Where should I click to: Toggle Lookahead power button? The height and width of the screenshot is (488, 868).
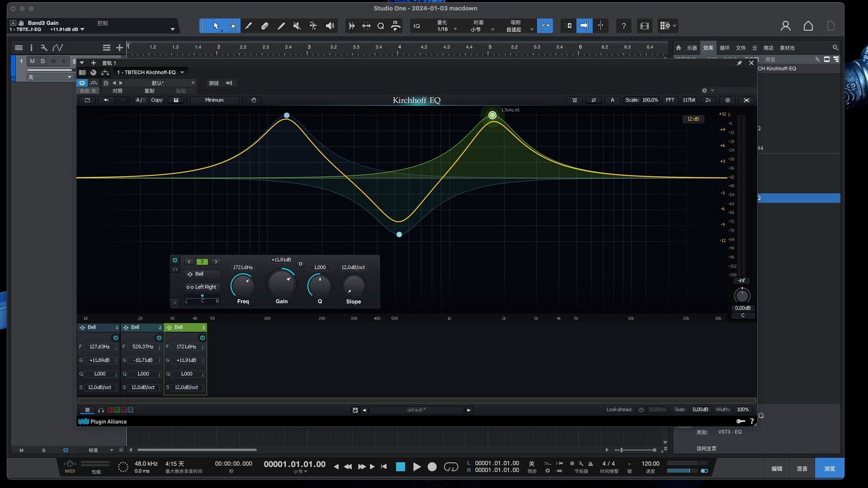pyautogui.click(x=641, y=409)
